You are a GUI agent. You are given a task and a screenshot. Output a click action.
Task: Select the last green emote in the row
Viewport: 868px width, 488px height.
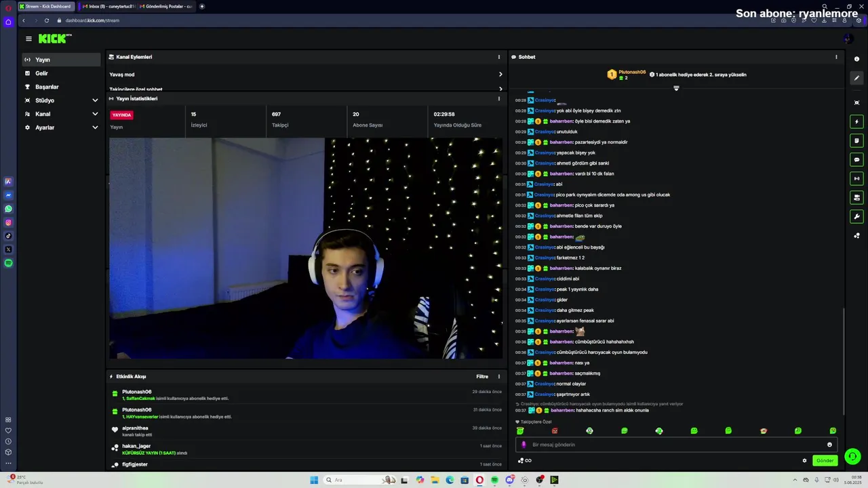click(833, 430)
